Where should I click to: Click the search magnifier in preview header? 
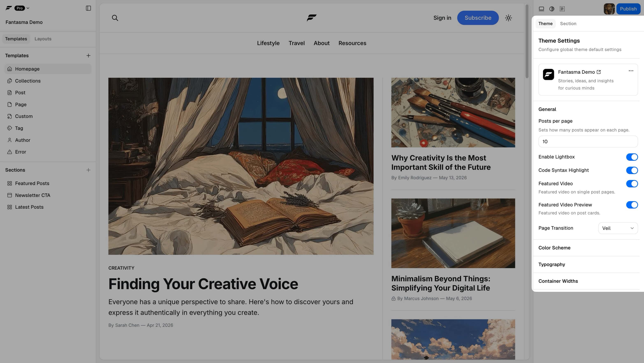tap(115, 18)
